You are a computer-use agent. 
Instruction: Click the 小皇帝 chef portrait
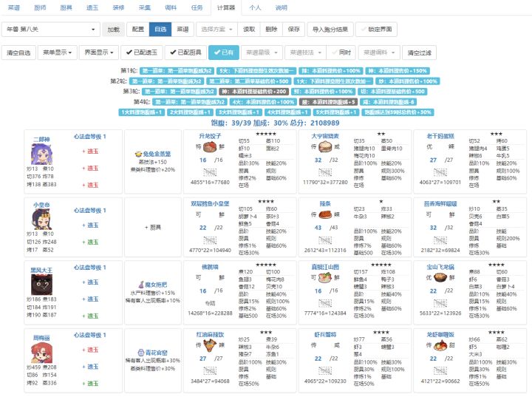pos(41,220)
